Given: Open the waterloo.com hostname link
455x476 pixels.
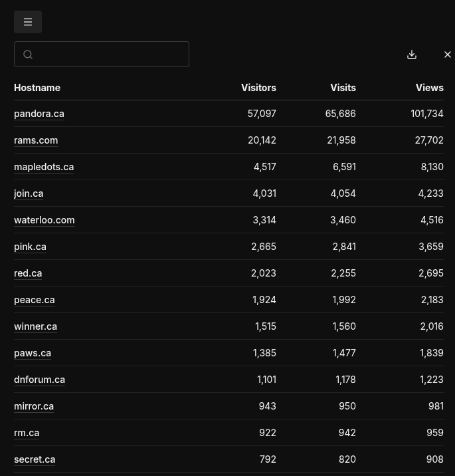Looking at the screenshot, I should pos(45,220).
